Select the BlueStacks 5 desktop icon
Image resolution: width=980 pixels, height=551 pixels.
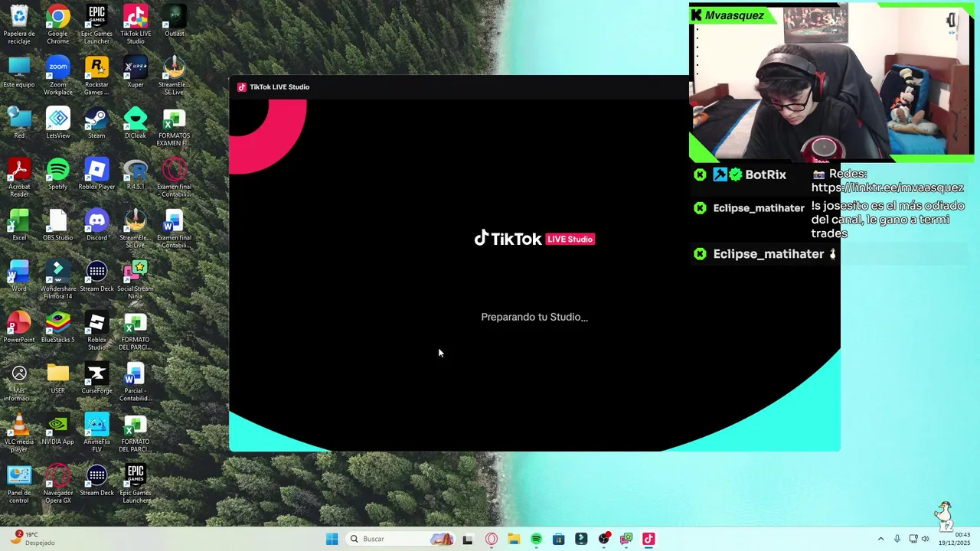coord(57,328)
